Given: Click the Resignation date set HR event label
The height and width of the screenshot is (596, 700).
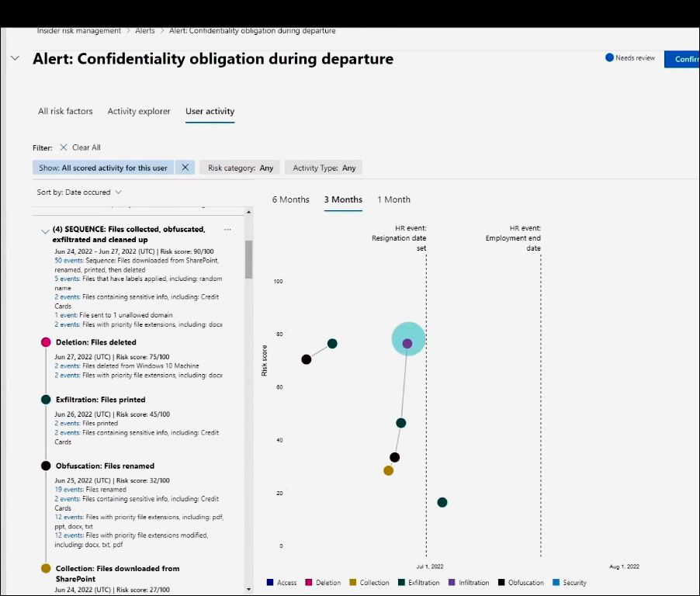Looking at the screenshot, I should [399, 238].
